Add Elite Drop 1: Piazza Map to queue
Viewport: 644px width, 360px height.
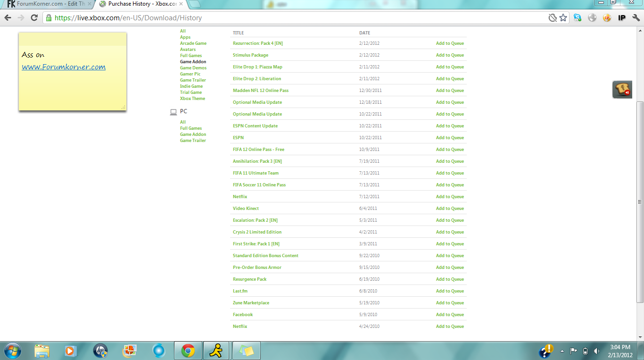coord(450,67)
